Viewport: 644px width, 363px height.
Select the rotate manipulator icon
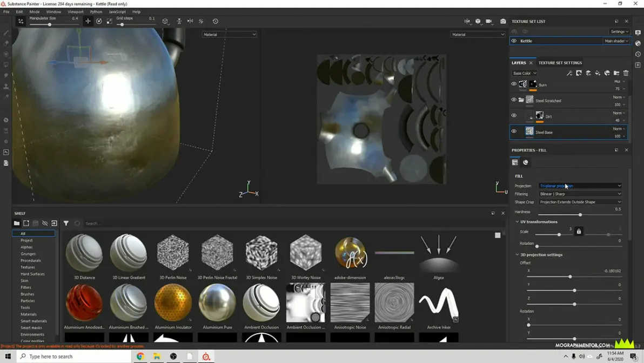click(x=99, y=21)
